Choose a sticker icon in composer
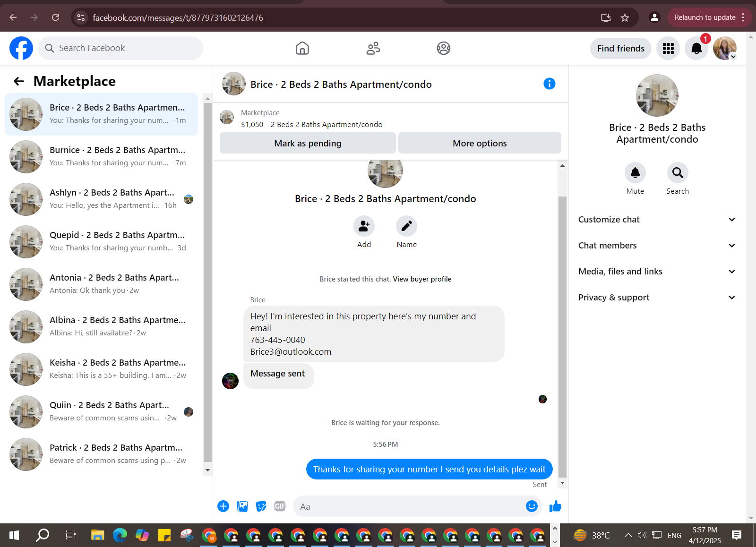The height and width of the screenshot is (547, 756). coord(261,506)
